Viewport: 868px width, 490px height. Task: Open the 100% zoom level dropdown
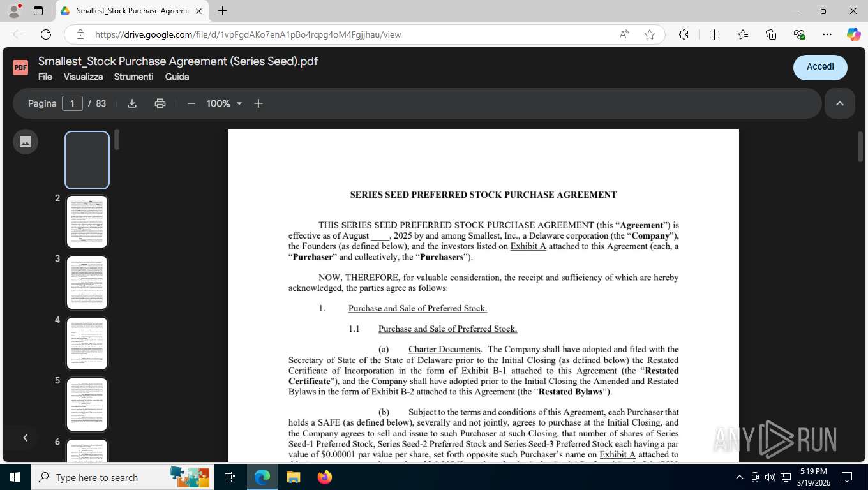[x=224, y=103]
